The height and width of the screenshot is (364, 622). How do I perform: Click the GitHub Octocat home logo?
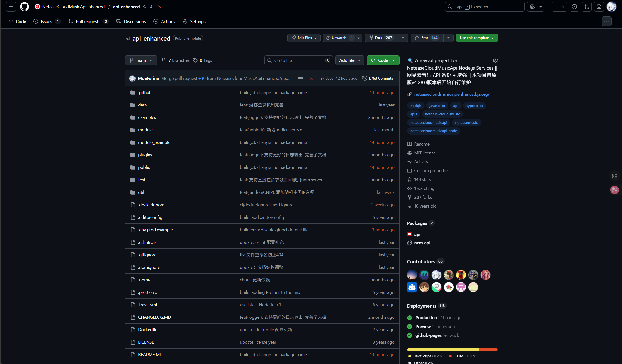coord(24,7)
